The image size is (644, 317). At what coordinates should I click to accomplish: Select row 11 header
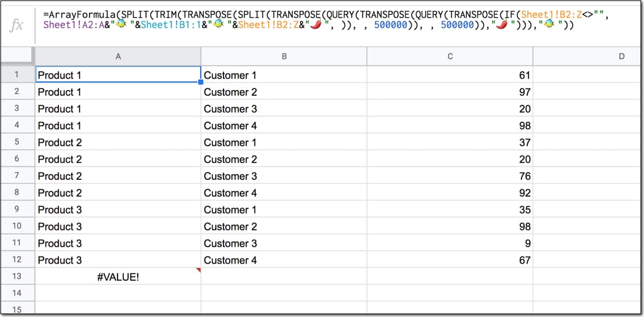pyautogui.click(x=17, y=243)
